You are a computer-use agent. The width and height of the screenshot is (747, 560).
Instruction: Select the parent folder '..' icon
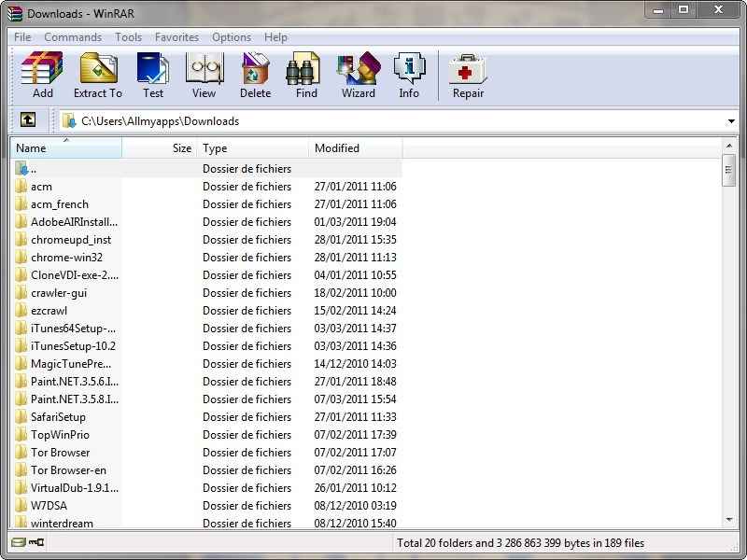(x=21, y=168)
